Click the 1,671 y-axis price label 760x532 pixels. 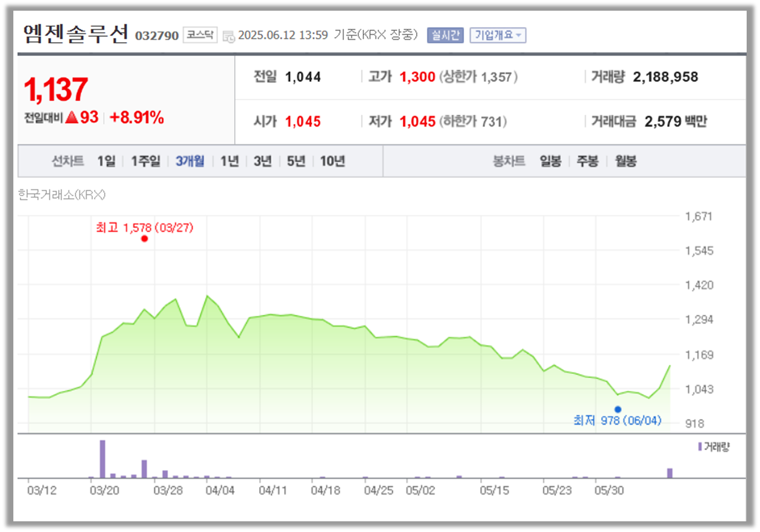point(699,216)
